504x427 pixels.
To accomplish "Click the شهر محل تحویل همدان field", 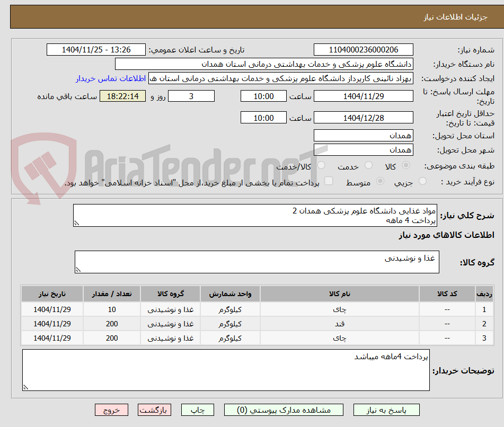I will coord(364,150).
